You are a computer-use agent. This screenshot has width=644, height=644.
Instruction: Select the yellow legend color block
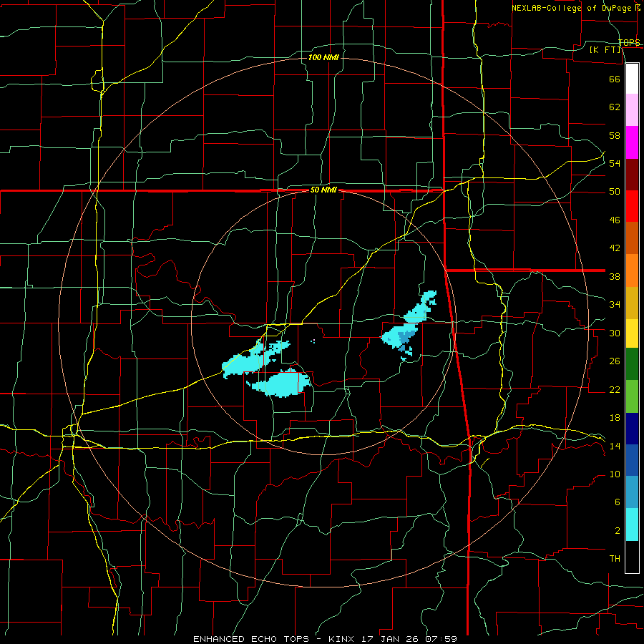pos(632,333)
